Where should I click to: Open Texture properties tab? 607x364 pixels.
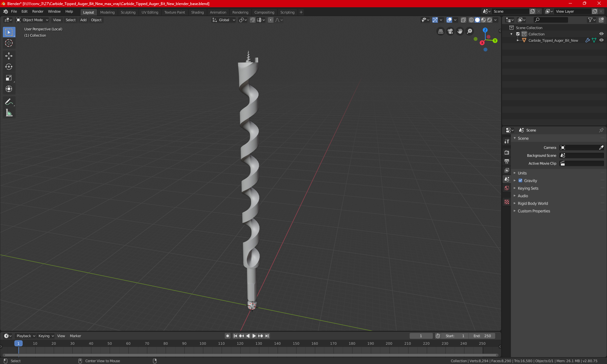point(507,202)
